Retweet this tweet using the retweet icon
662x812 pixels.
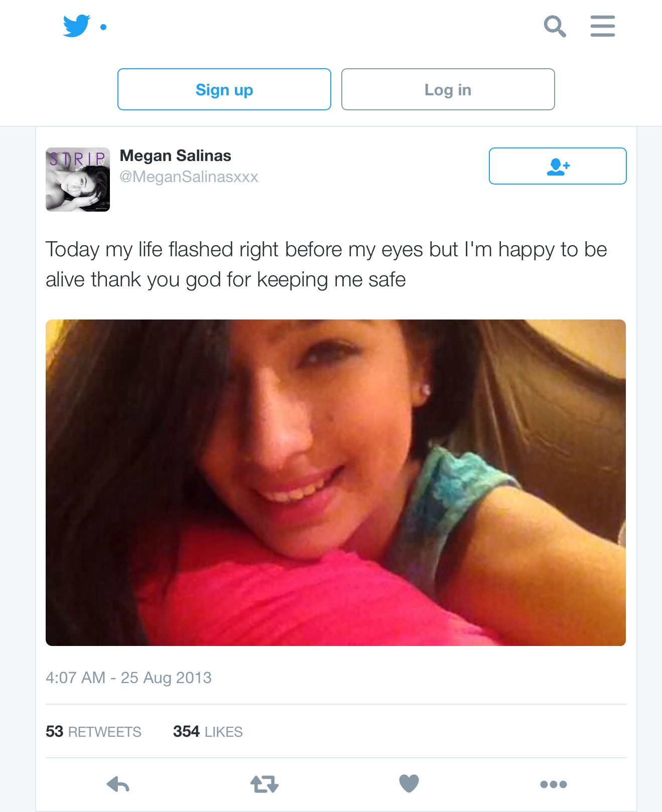[264, 784]
